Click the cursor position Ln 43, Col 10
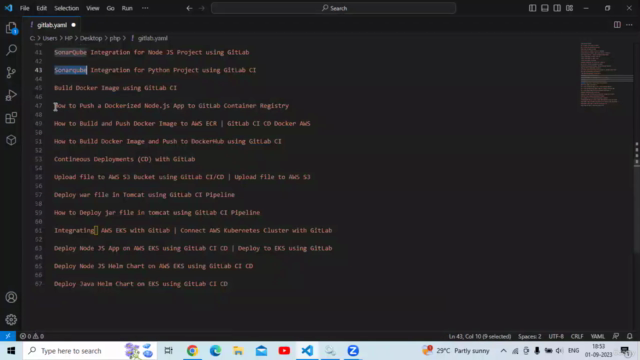640x360 pixels. click(480, 336)
